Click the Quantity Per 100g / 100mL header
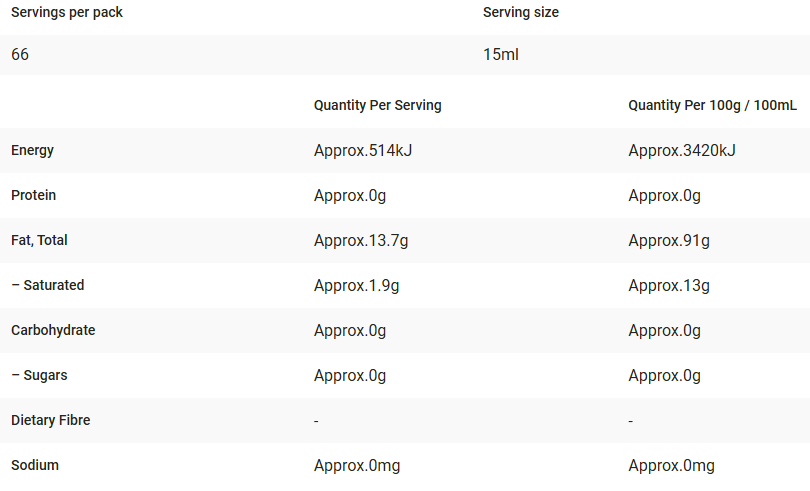 point(712,105)
